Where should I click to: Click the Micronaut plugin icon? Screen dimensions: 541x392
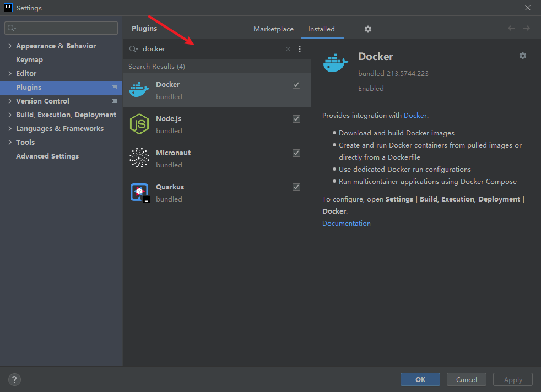[139, 157]
